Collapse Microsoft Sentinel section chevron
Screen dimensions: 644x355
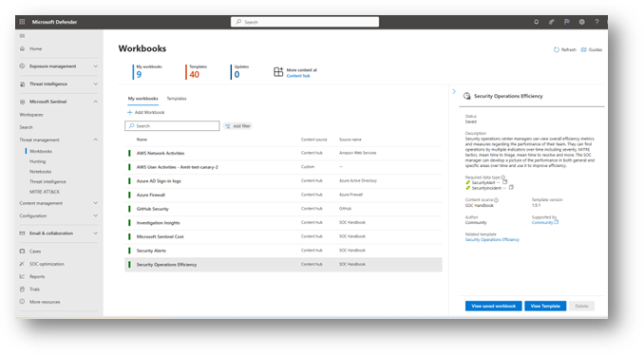(x=95, y=102)
